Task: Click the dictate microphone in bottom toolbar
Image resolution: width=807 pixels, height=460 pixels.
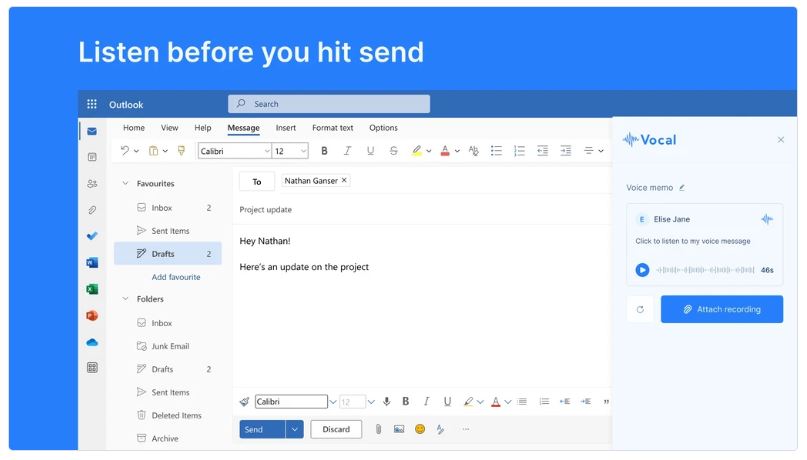Action: (x=387, y=401)
